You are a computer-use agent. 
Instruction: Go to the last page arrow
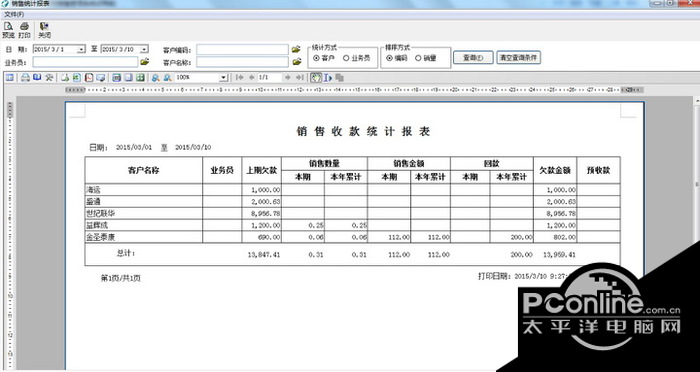click(300, 78)
